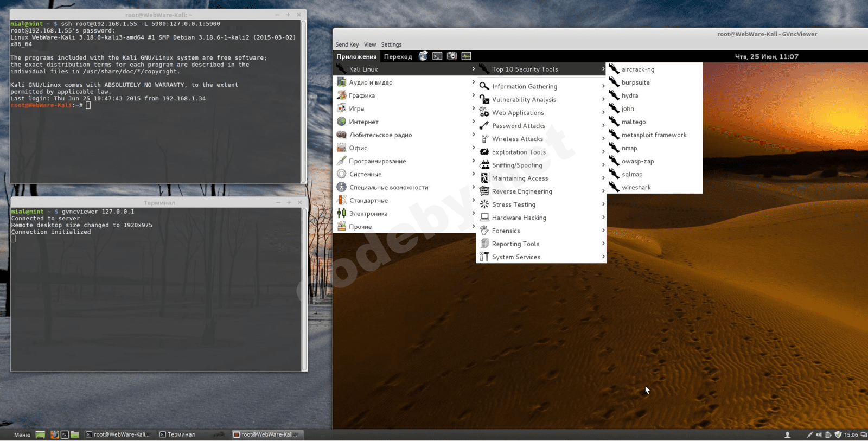Open the Графика category

[405, 95]
